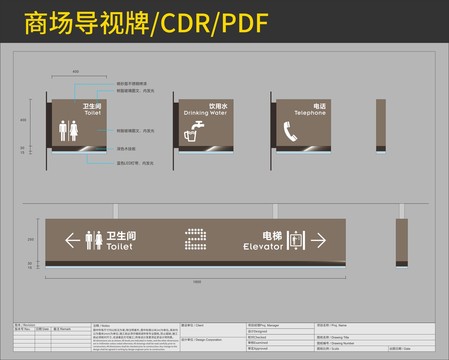The height and width of the screenshot is (360, 449).
Task: Click the title text 商场导视牌/CDR/PDF
Action: tap(146, 23)
